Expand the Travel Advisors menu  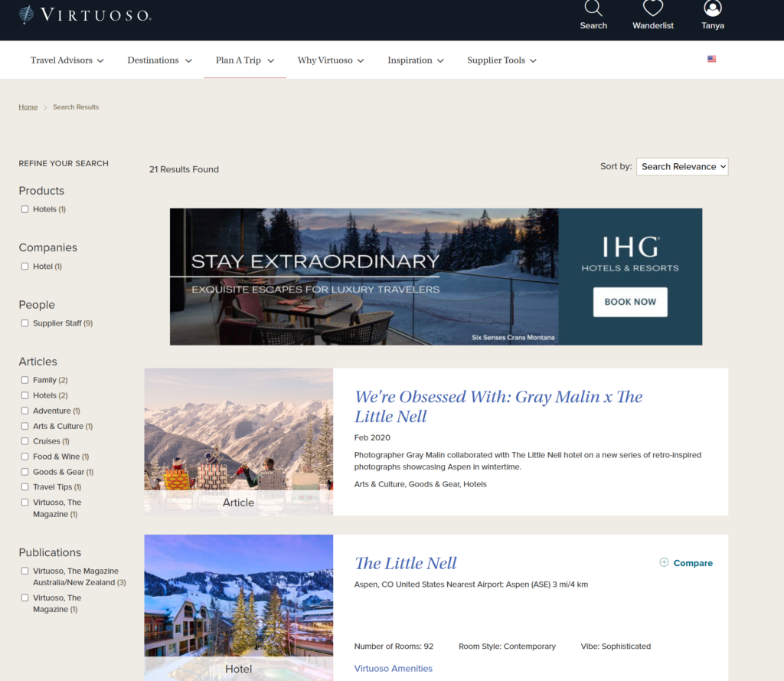[x=67, y=60]
